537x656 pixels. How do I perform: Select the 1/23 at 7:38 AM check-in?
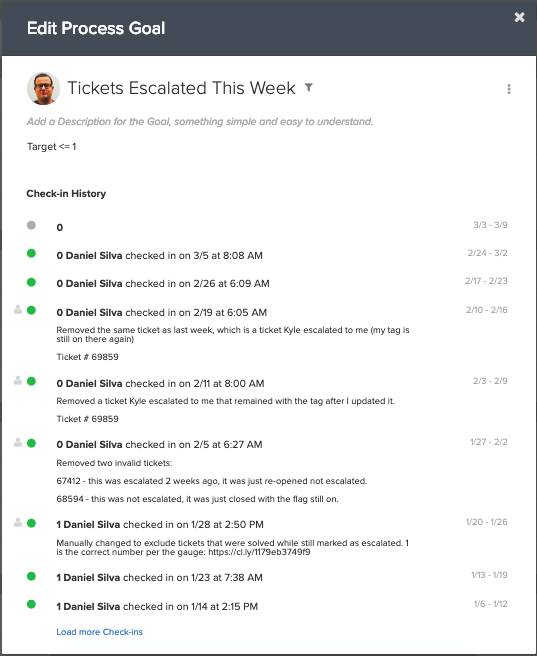point(160,578)
